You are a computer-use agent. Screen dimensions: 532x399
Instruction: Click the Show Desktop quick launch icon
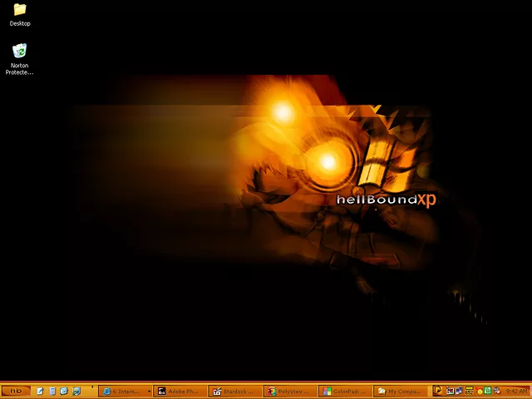pos(76,391)
